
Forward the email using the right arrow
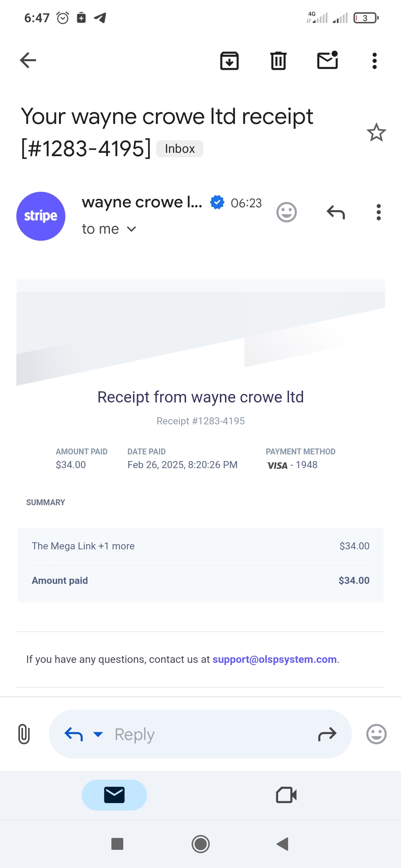(x=327, y=734)
